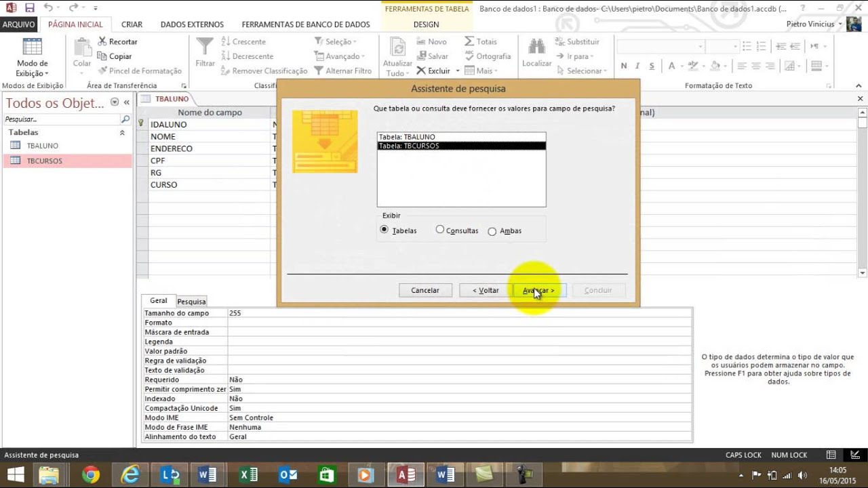Viewport: 868px width, 488px height.
Task: Collapse the navigation pane with shutter button
Action: 127,102
